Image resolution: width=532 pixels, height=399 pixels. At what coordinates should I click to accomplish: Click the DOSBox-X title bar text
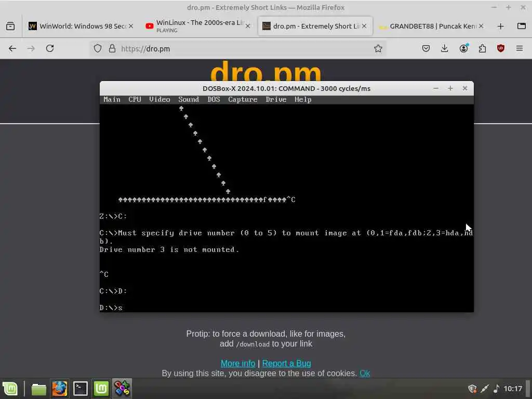[x=286, y=88]
